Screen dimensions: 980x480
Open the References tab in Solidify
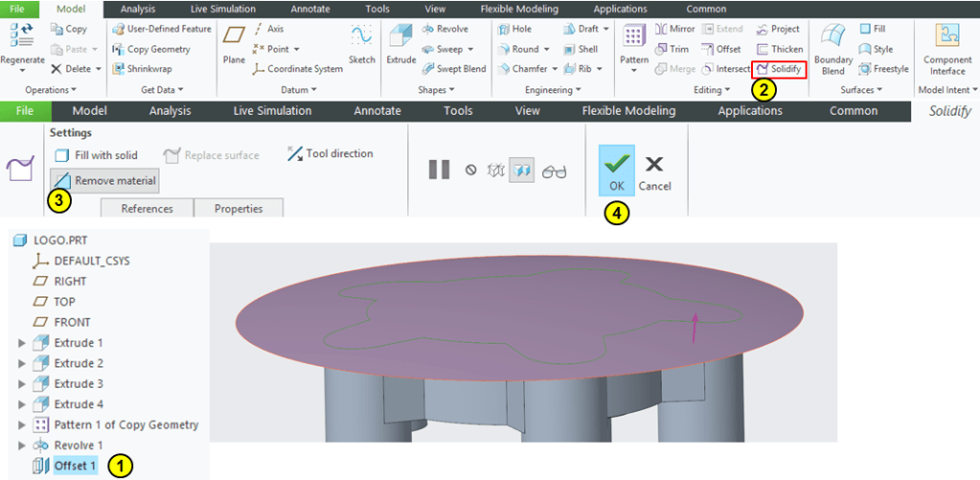click(147, 209)
